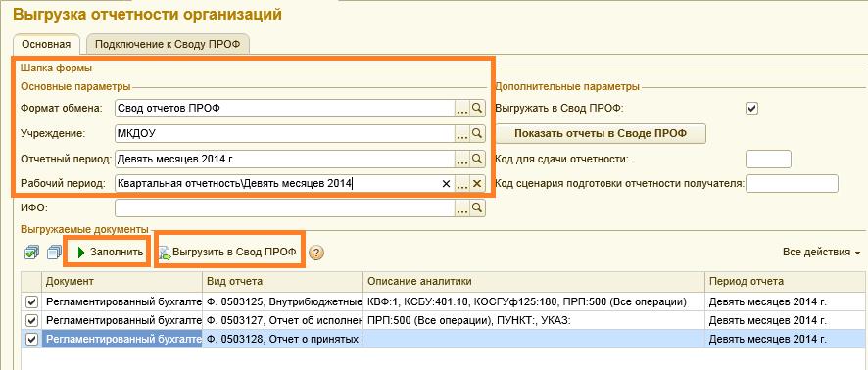The width and height of the screenshot is (868, 370).
Task: Focus Формат обмена input field
Action: 285,109
